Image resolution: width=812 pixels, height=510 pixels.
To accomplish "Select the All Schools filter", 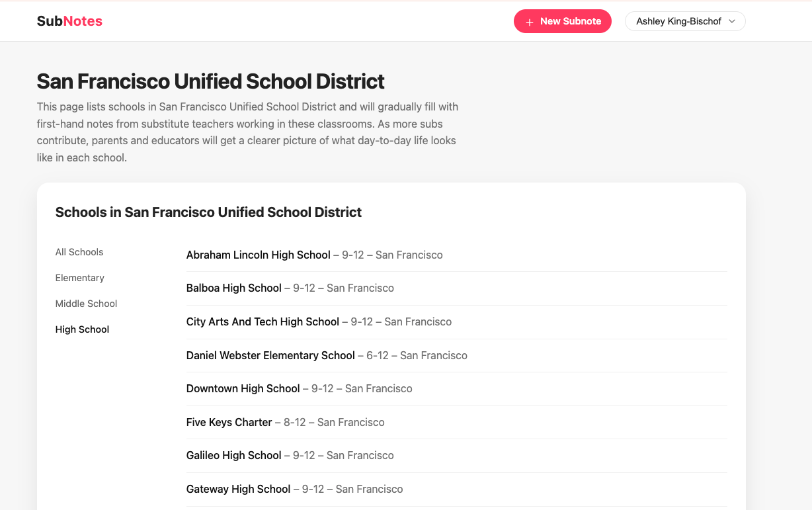I will [79, 252].
